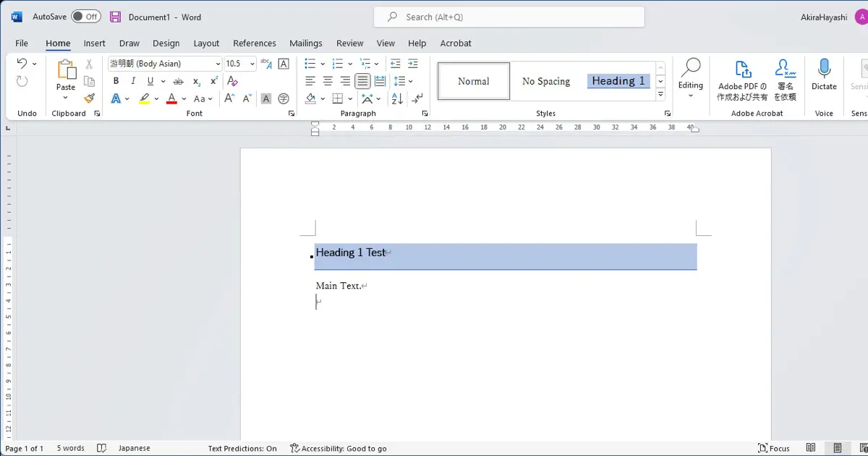Viewport: 868px width, 456px height.
Task: Click the Undo arrow icon
Action: (22, 64)
